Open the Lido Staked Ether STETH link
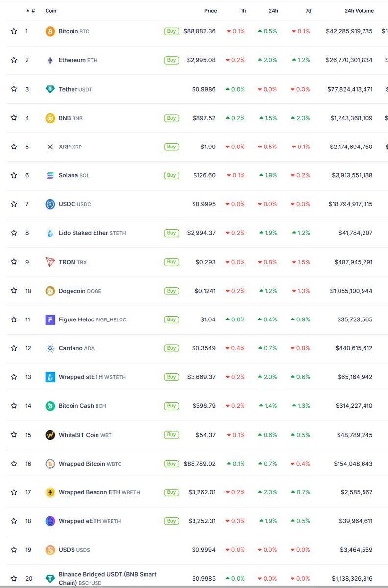This screenshot has width=388, height=588. [x=92, y=233]
